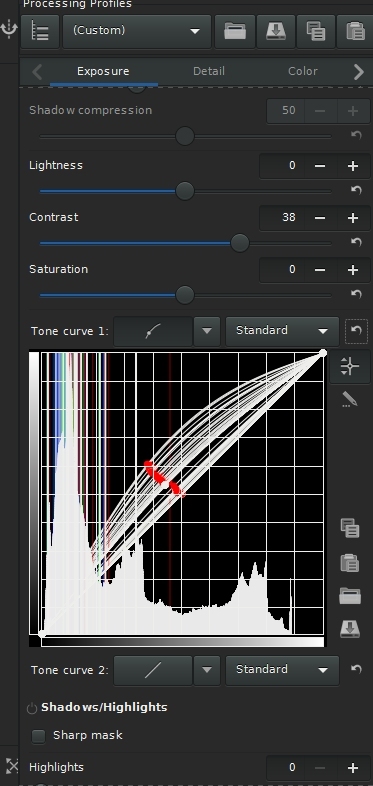373x786 pixels.
Task: Open the Color tab
Action: 302,71
